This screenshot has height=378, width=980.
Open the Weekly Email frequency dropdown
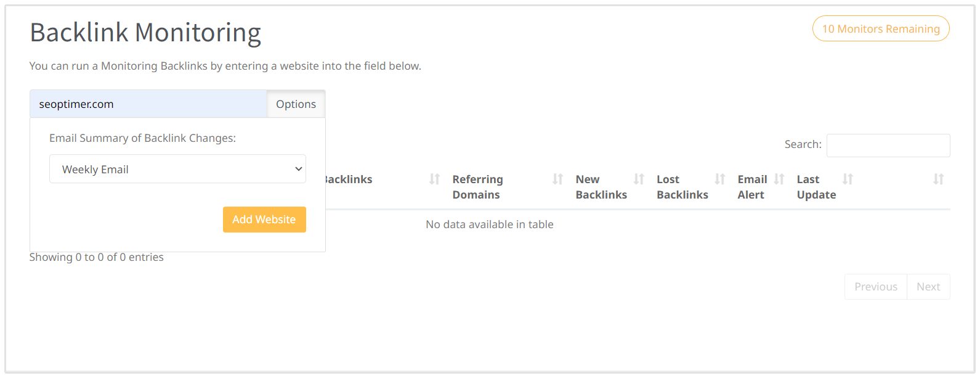click(177, 169)
